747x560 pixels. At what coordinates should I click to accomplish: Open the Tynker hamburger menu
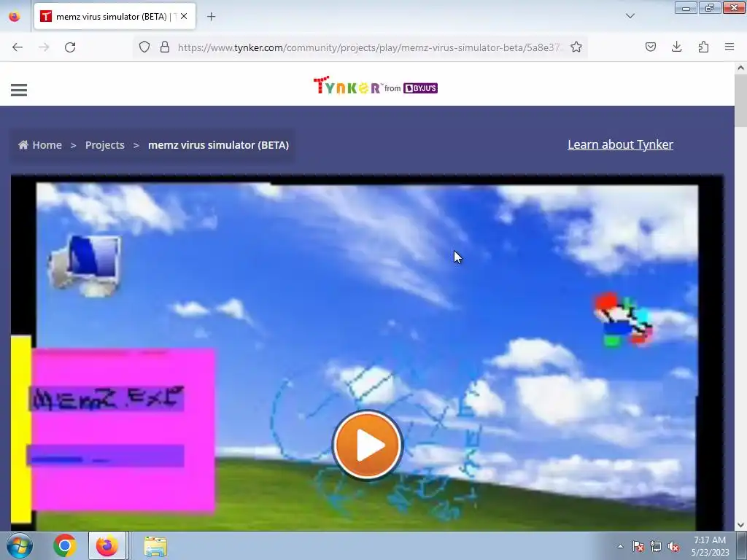18,90
